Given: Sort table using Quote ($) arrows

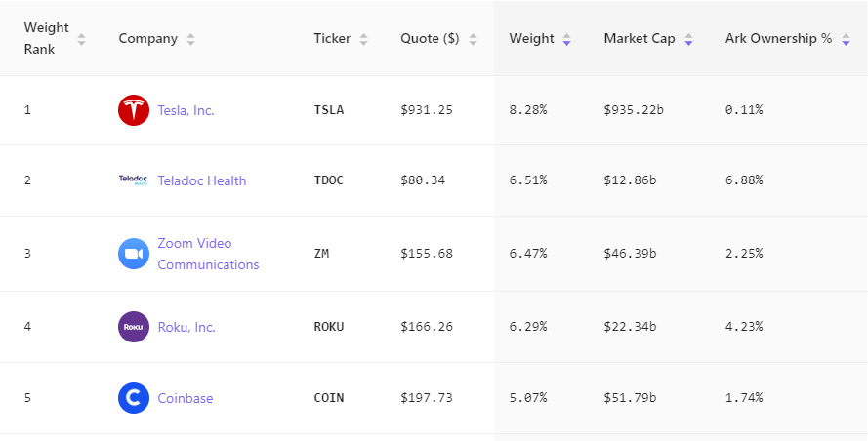Looking at the screenshot, I should (473, 39).
